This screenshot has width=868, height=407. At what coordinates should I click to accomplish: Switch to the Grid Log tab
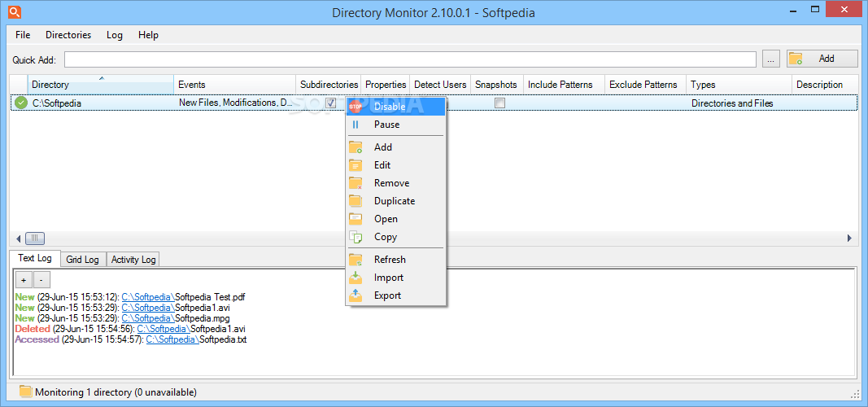point(82,259)
